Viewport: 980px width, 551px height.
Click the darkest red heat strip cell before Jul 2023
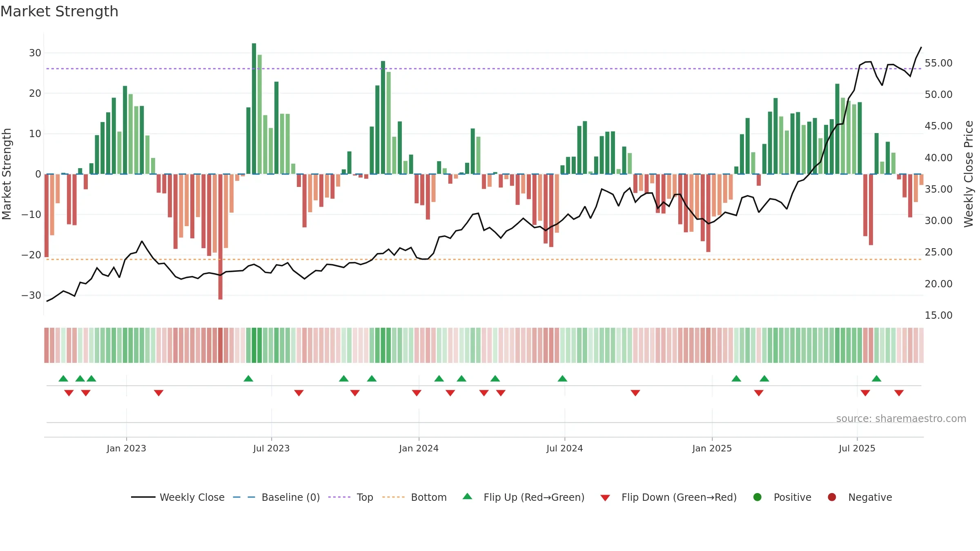tap(220, 345)
